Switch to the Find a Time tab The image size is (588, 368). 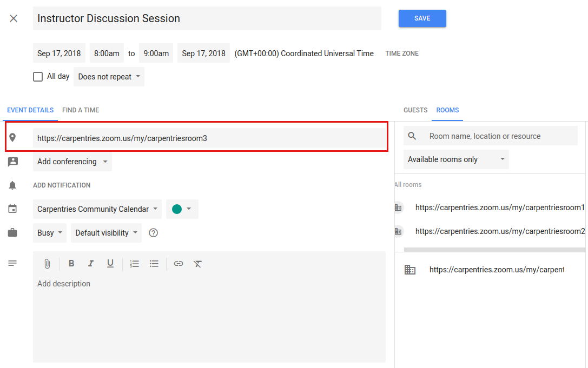coord(81,110)
